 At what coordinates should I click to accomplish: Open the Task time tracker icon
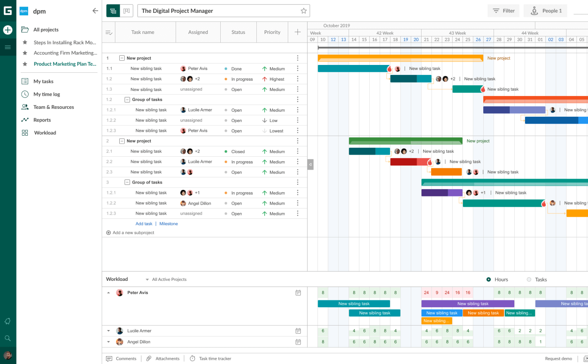191,358
